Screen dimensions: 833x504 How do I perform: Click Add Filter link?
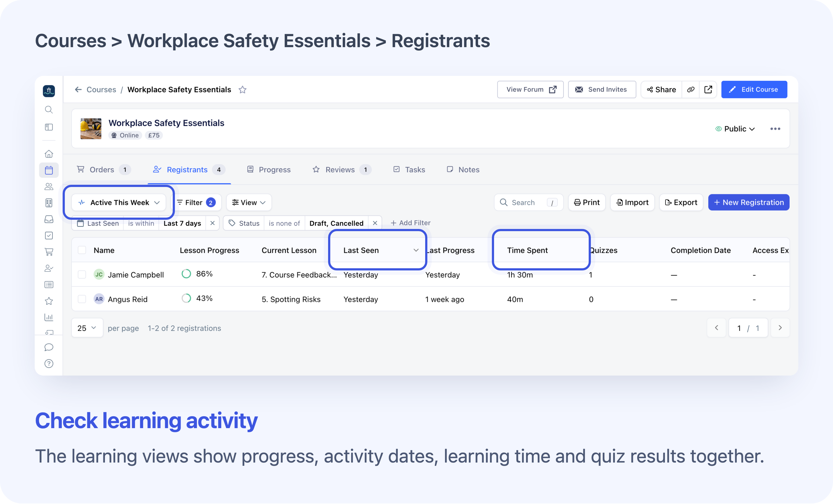click(x=411, y=223)
